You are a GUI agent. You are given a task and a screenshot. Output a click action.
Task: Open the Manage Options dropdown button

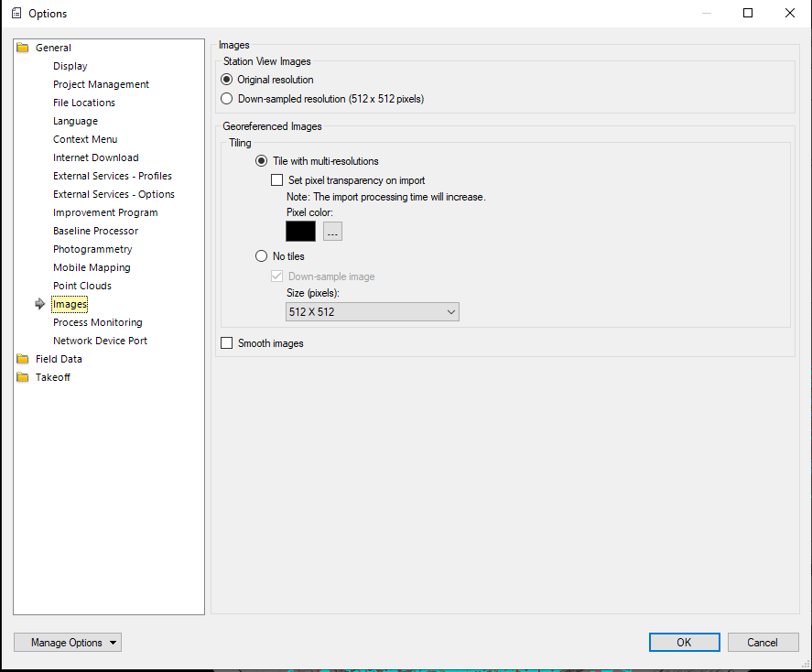(68, 643)
